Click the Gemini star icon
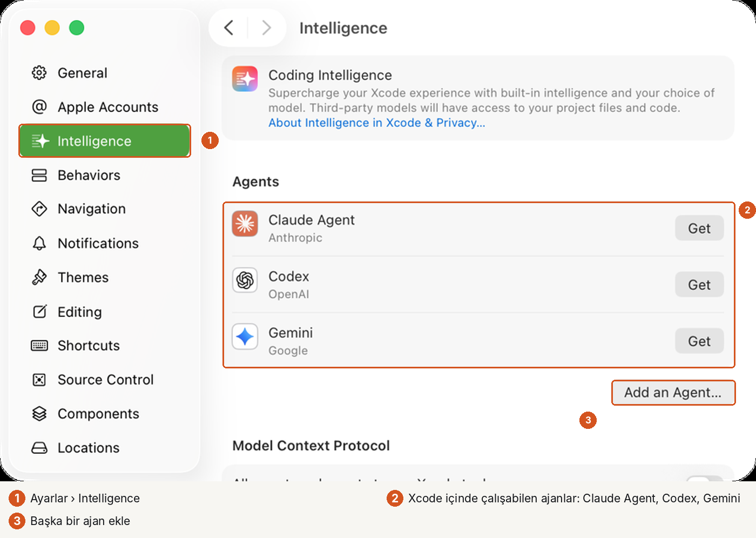Viewport: 756px width, 538px height. click(245, 337)
